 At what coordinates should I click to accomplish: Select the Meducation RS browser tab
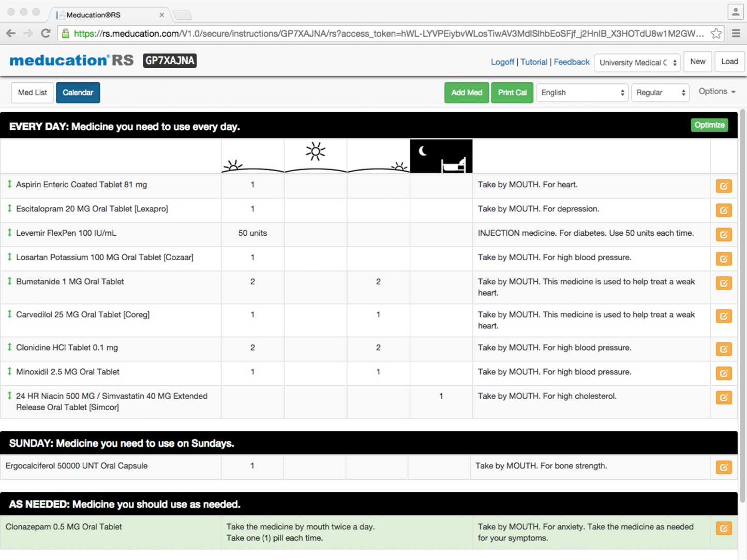(110, 15)
